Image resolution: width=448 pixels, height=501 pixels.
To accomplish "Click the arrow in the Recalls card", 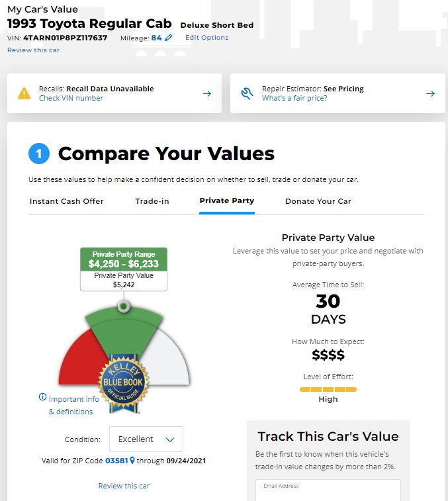I will coord(207,93).
